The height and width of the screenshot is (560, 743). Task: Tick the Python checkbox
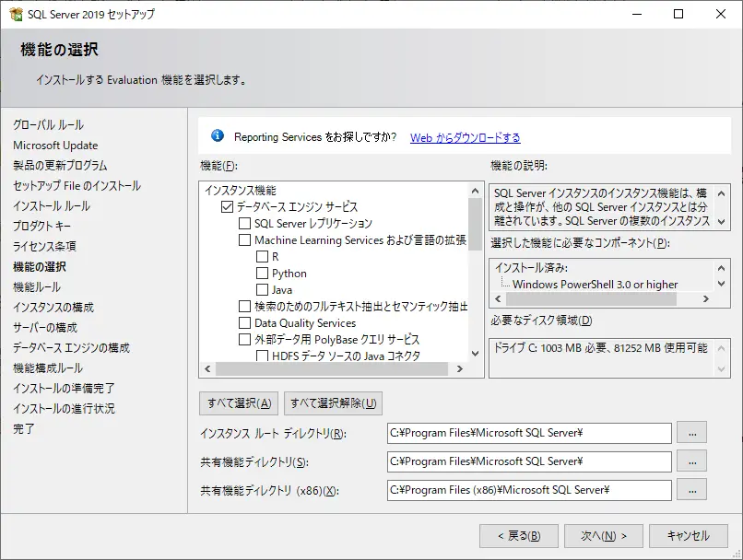click(262, 274)
